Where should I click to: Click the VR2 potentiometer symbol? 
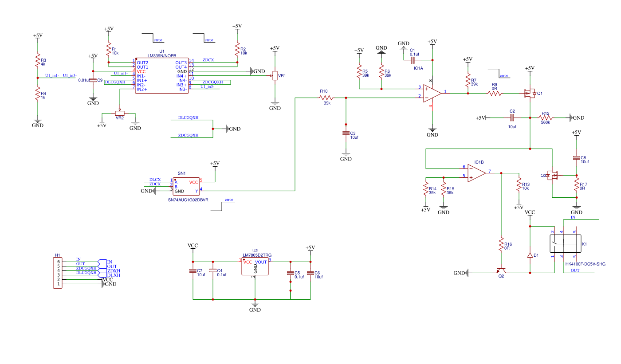[120, 113]
